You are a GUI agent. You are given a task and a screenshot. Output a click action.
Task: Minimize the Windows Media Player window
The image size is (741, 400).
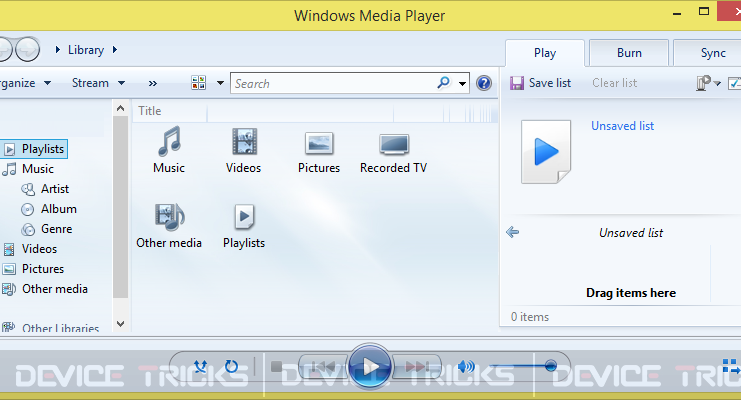(677, 14)
